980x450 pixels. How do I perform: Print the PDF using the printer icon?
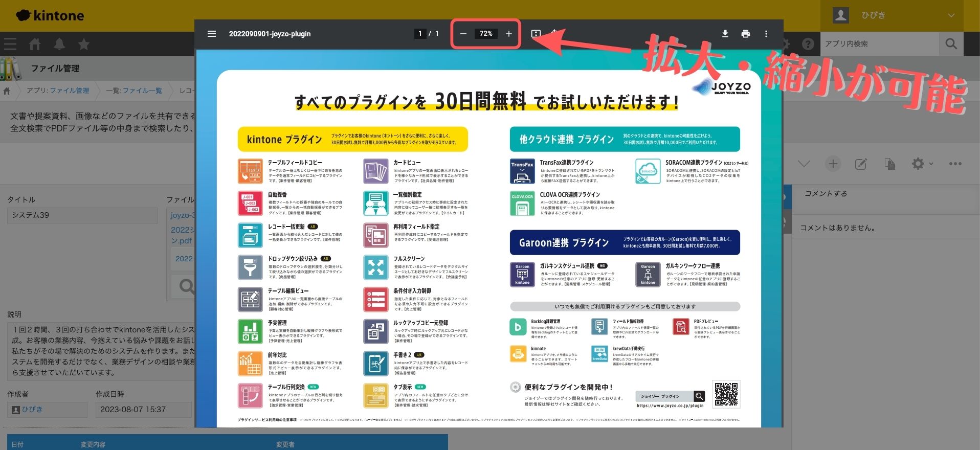(x=746, y=34)
